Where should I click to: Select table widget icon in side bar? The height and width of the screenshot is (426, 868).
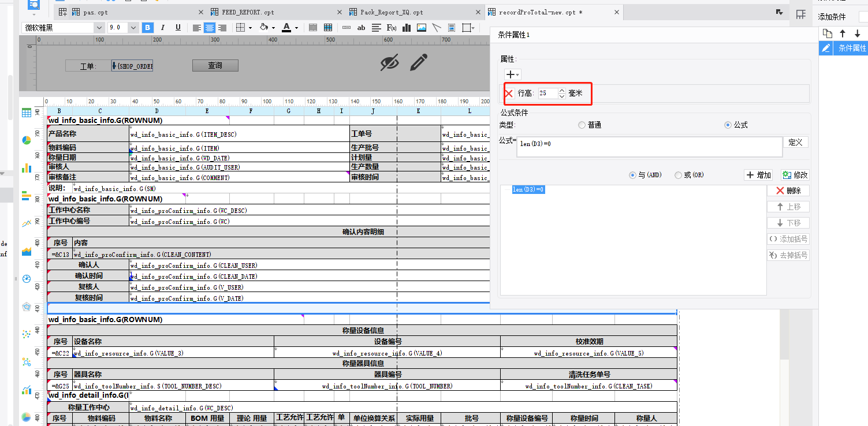[x=26, y=113]
